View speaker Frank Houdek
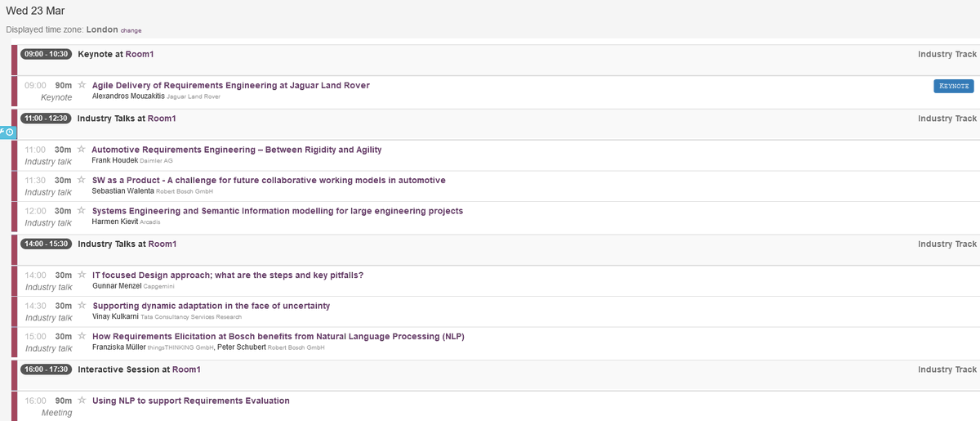The image size is (980, 421). (115, 160)
